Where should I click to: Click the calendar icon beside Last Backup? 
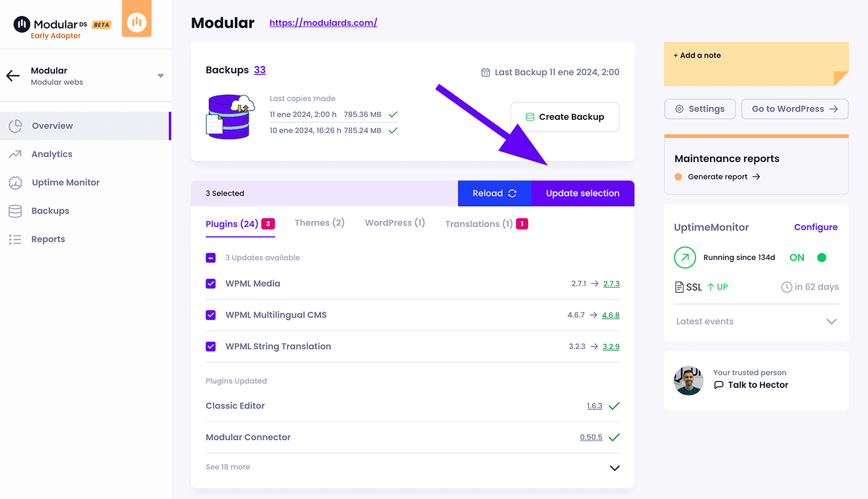pos(486,72)
